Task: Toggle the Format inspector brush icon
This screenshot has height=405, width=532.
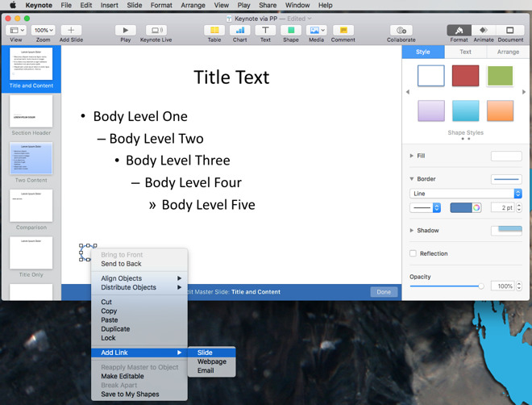Action: point(459,30)
